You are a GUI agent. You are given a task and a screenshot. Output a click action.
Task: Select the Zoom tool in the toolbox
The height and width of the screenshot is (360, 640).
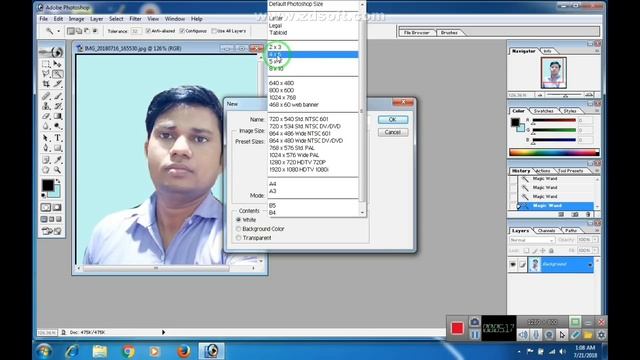(x=58, y=170)
